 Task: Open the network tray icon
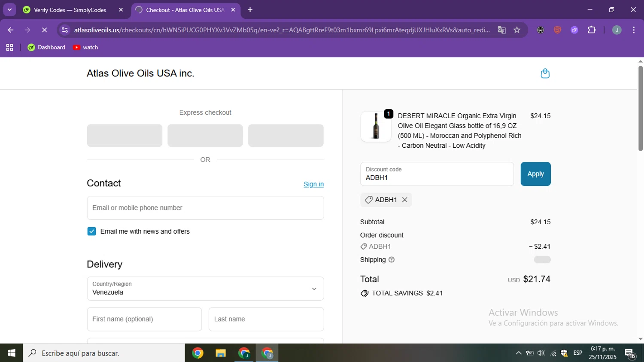[553, 353]
